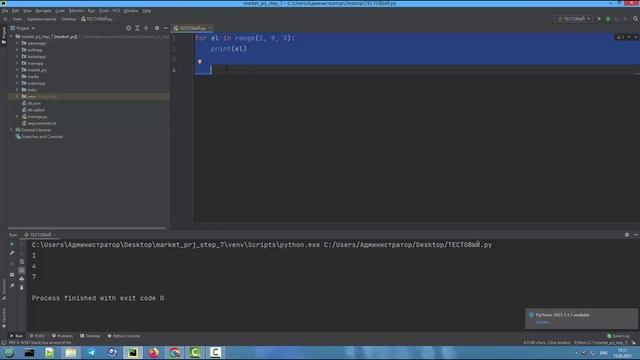Expand the authapp folder
Viewport: 640px width, 360px height.
(18, 50)
